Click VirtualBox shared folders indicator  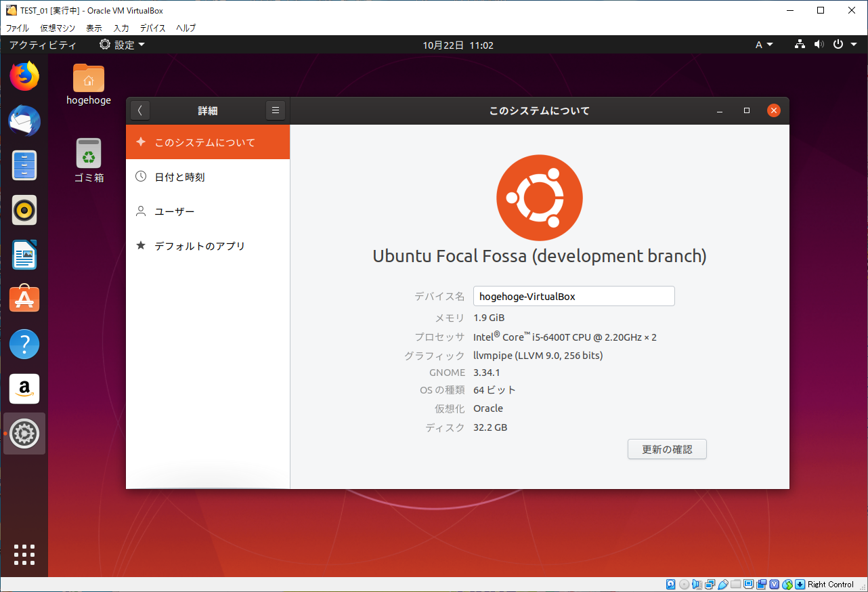click(735, 585)
